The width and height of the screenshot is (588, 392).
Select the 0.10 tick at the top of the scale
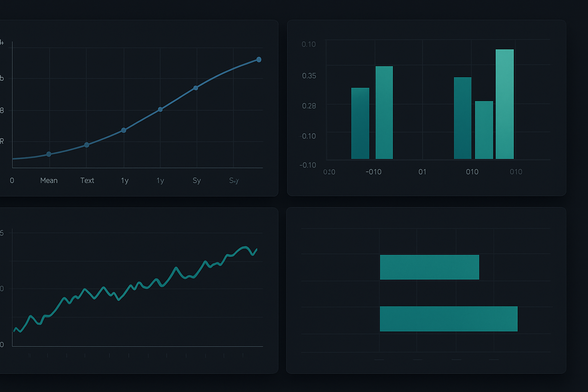click(309, 44)
